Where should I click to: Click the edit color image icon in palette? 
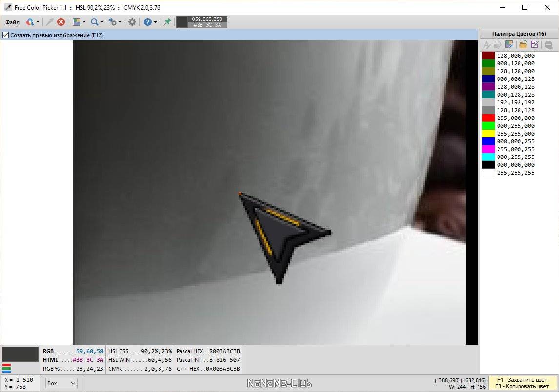(509, 44)
